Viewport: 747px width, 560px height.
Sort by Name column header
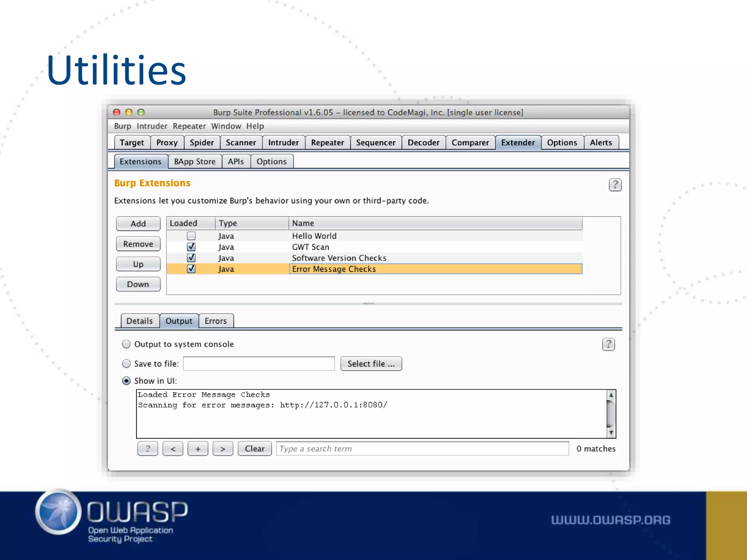[436, 223]
